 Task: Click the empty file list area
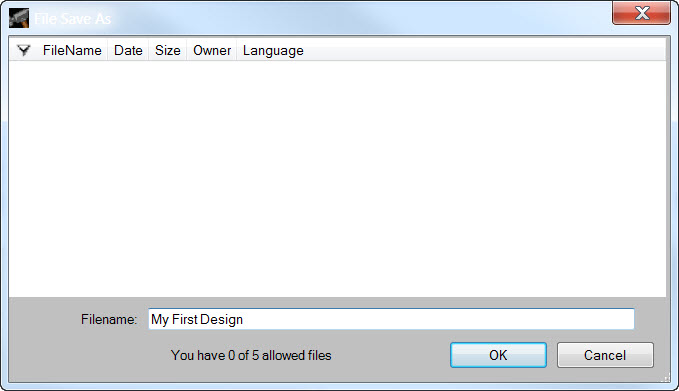point(337,178)
